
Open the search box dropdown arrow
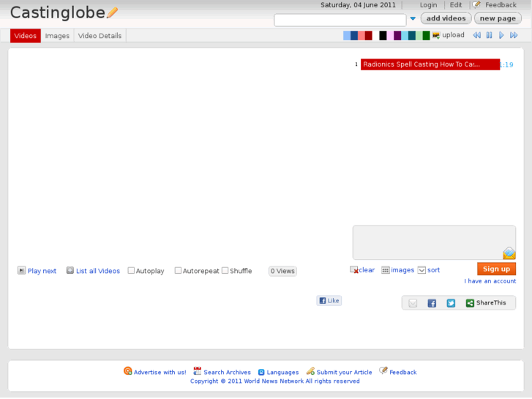[413, 19]
